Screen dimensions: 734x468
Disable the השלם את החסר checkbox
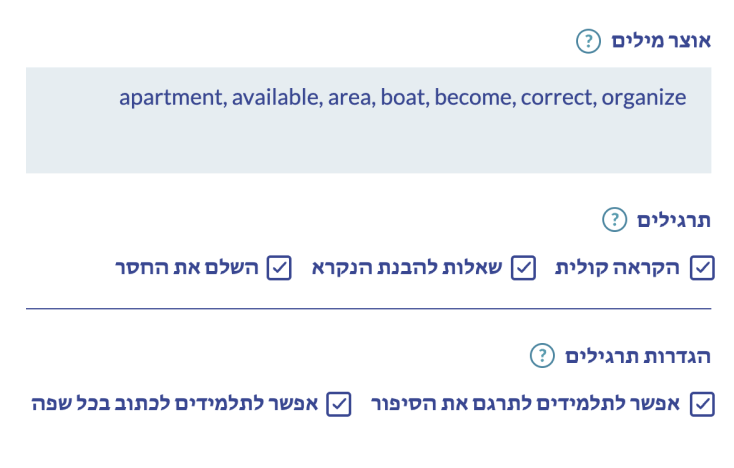pos(279,268)
